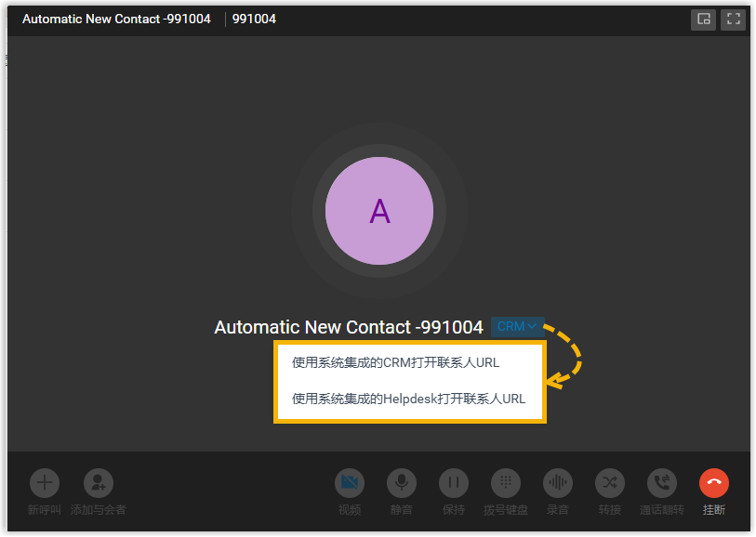
Task: Select 使用系统集成的CRM打开联系人URL option
Action: tap(395, 363)
